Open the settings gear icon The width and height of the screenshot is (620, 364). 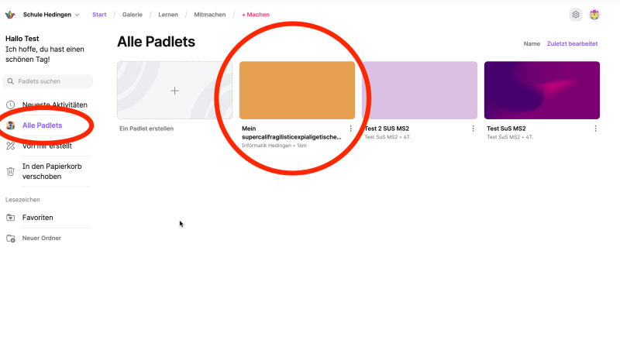[x=576, y=15]
